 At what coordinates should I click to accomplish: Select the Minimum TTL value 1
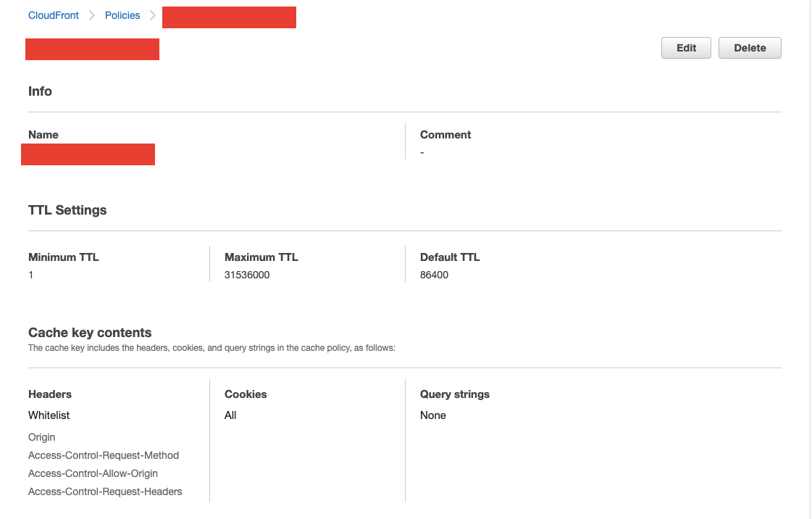click(x=30, y=275)
